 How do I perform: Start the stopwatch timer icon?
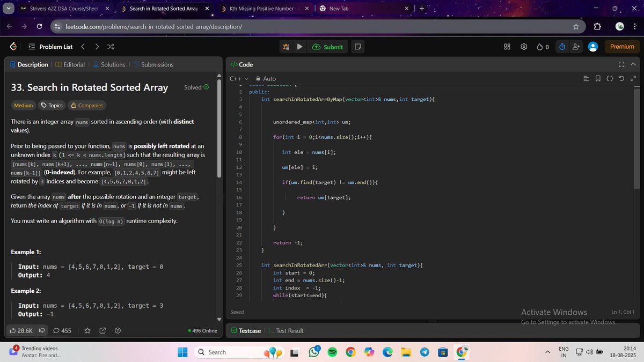(x=562, y=47)
